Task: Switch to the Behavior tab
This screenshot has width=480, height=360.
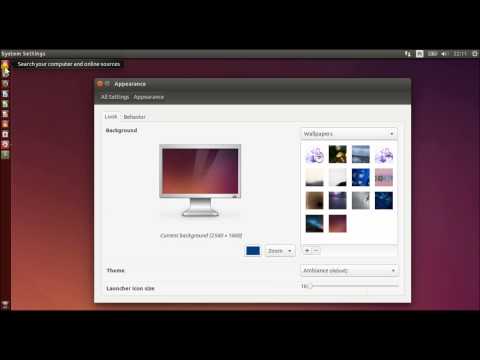Action: [x=134, y=117]
